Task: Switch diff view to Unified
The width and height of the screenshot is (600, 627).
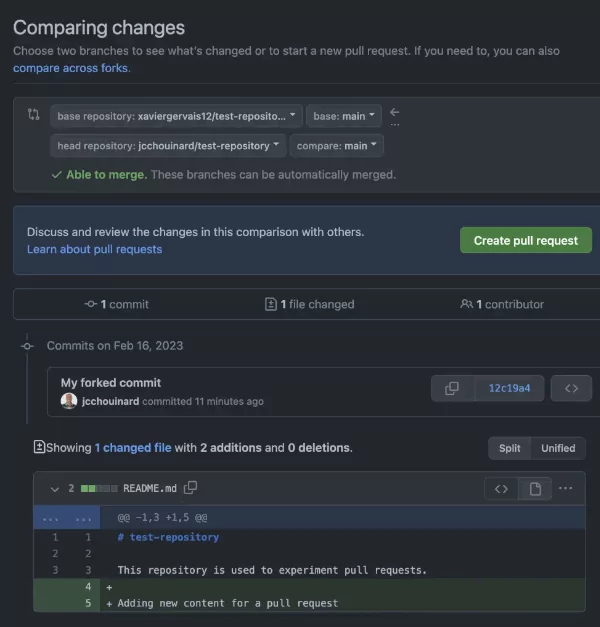Action: [x=558, y=448]
